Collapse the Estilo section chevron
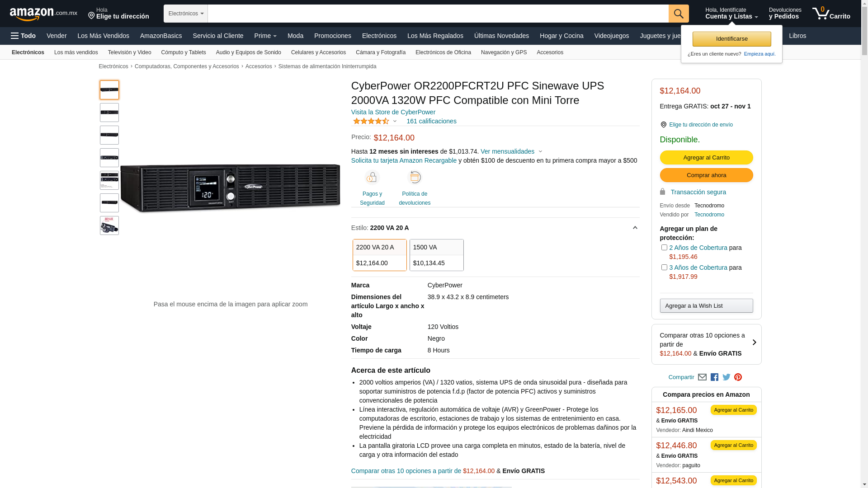The image size is (868, 488). coord(635,228)
